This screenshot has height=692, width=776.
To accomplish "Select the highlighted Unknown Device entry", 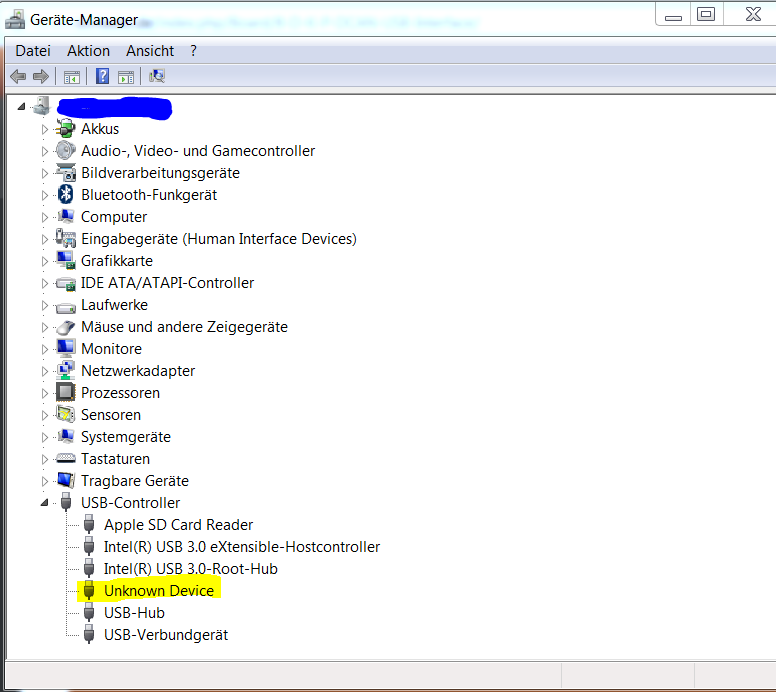I will 158,591.
